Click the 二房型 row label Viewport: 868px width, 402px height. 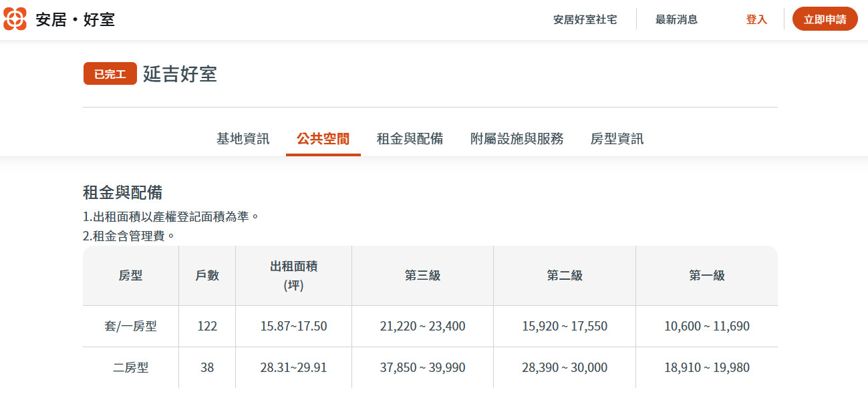pyautogui.click(x=130, y=368)
